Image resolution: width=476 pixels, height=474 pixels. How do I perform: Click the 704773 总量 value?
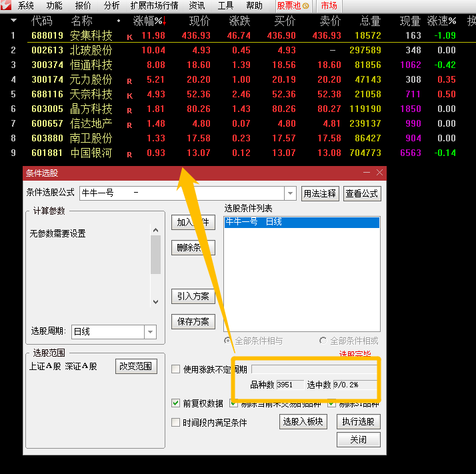365,153
